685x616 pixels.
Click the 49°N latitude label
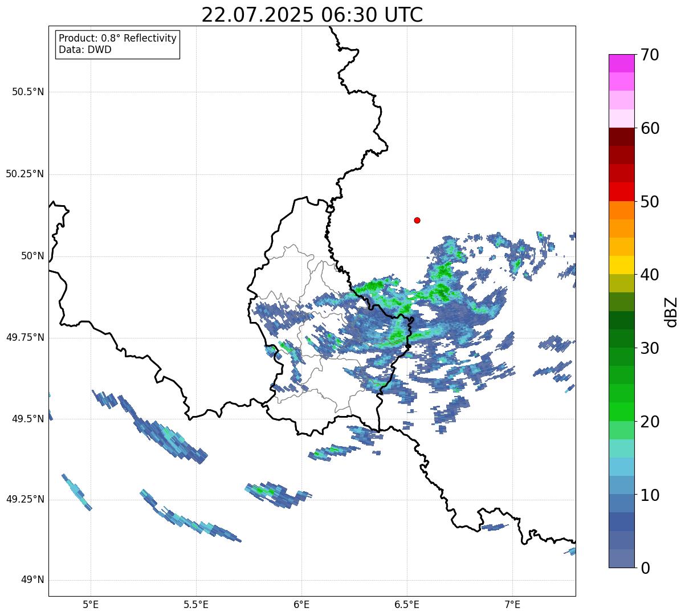pos(32,580)
